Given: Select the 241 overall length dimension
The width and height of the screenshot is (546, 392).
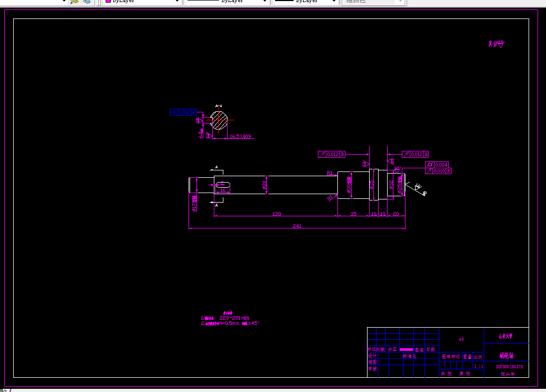Looking at the screenshot, I should click(x=297, y=226).
